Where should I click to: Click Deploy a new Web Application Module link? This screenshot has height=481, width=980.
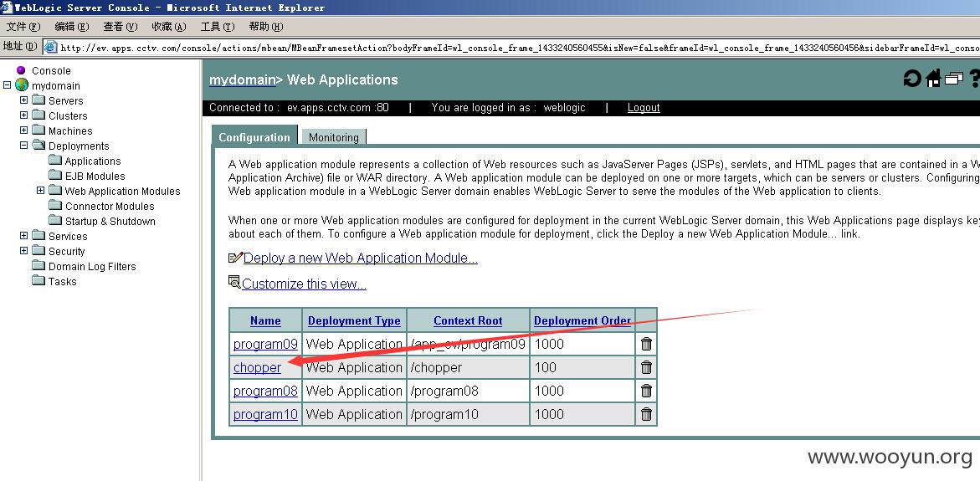[361, 258]
